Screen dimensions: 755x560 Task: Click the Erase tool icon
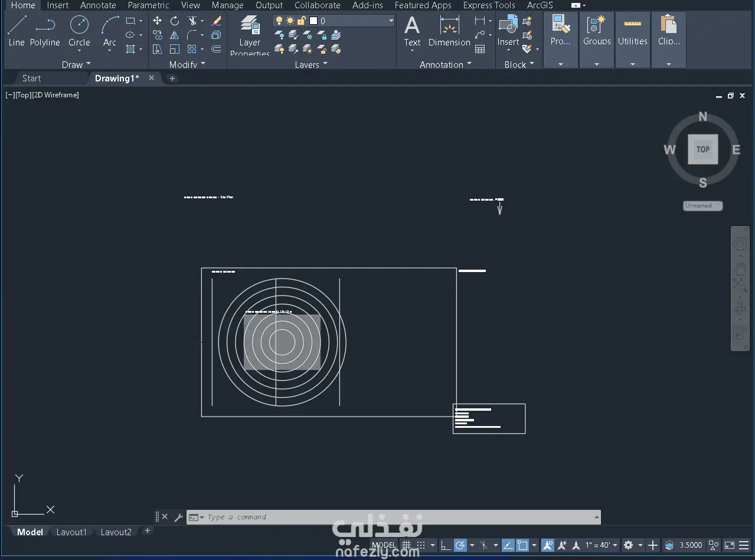click(217, 21)
